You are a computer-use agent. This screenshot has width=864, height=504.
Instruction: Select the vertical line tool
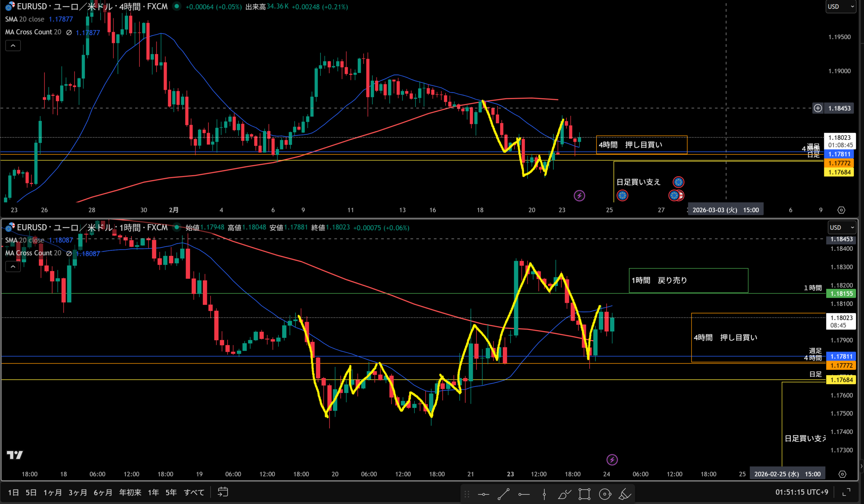coord(544,494)
